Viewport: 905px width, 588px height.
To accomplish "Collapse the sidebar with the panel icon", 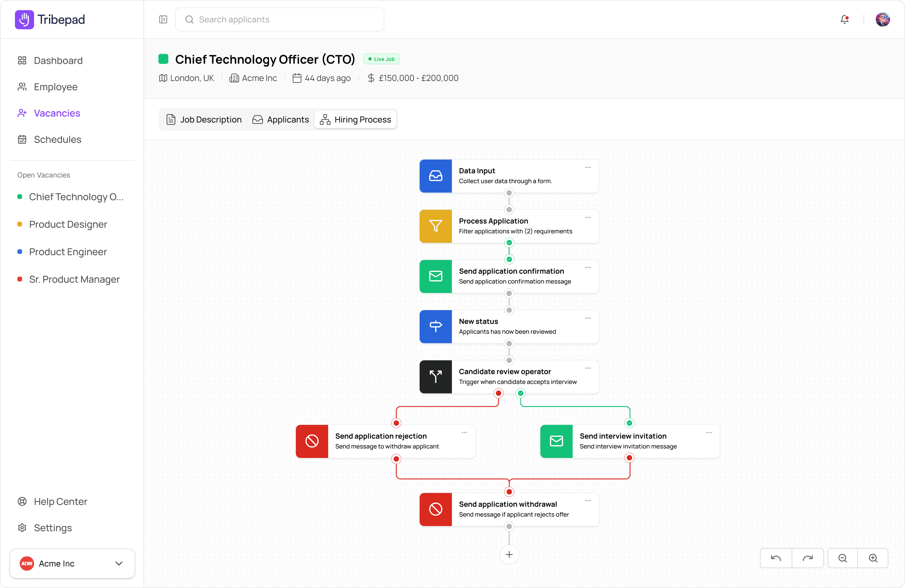I will 163,19.
